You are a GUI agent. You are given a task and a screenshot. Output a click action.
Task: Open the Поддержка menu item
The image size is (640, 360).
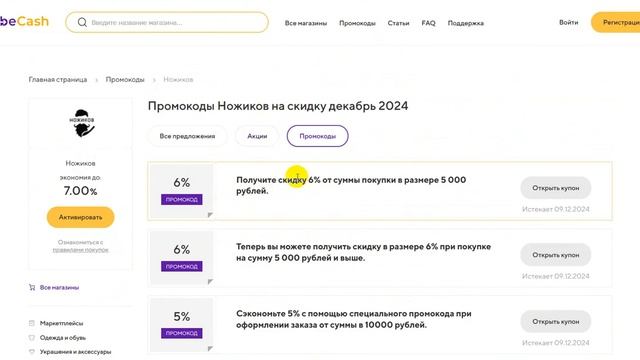466,23
